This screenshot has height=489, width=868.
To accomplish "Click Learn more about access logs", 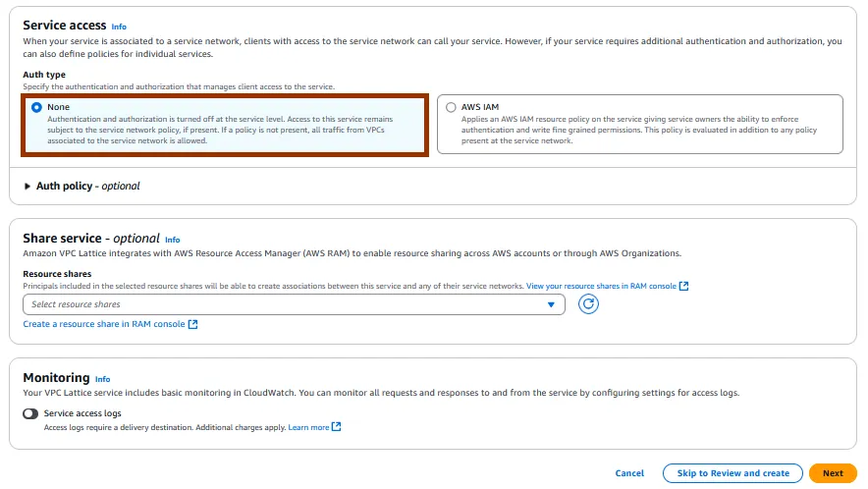I will coord(308,427).
